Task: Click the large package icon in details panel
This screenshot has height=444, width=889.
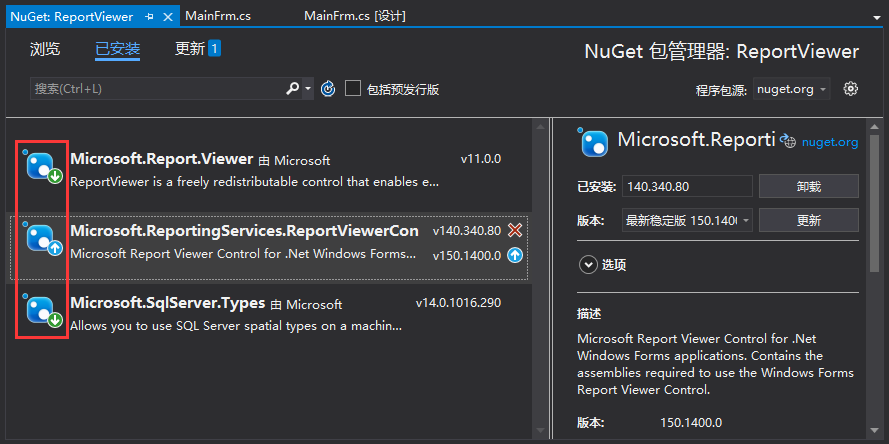Action: pos(593,142)
